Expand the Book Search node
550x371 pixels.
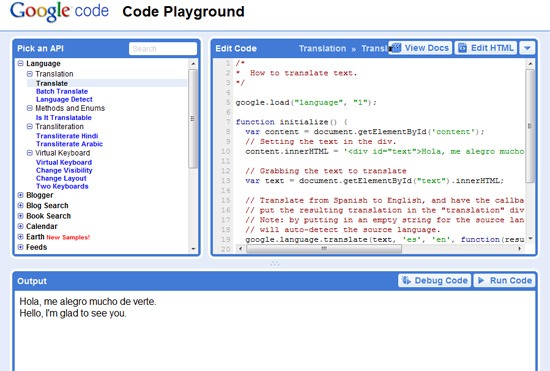point(20,216)
